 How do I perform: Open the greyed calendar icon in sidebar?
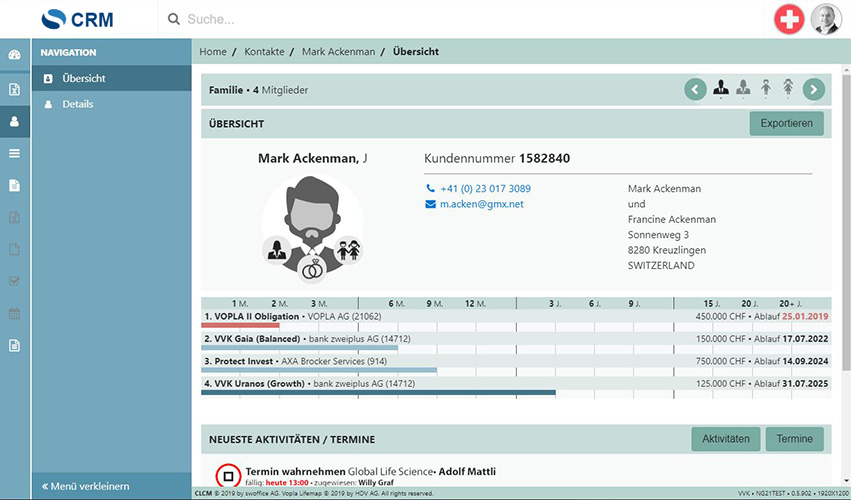(x=15, y=313)
